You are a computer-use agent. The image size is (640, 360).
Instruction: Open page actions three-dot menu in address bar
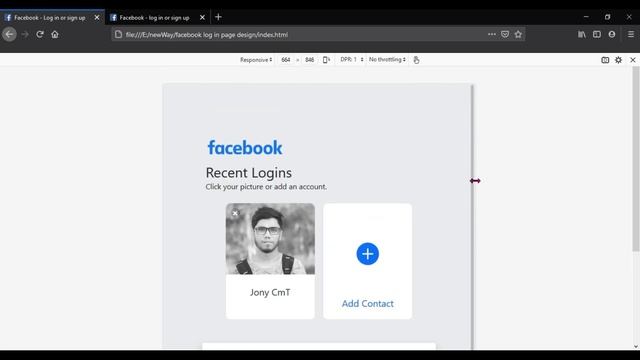point(492,34)
